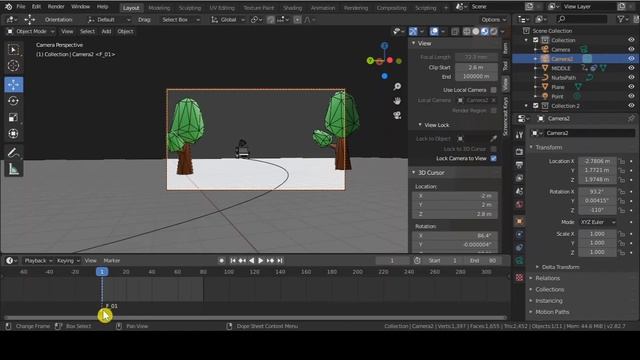Click the pan view hand icon

[397, 101]
